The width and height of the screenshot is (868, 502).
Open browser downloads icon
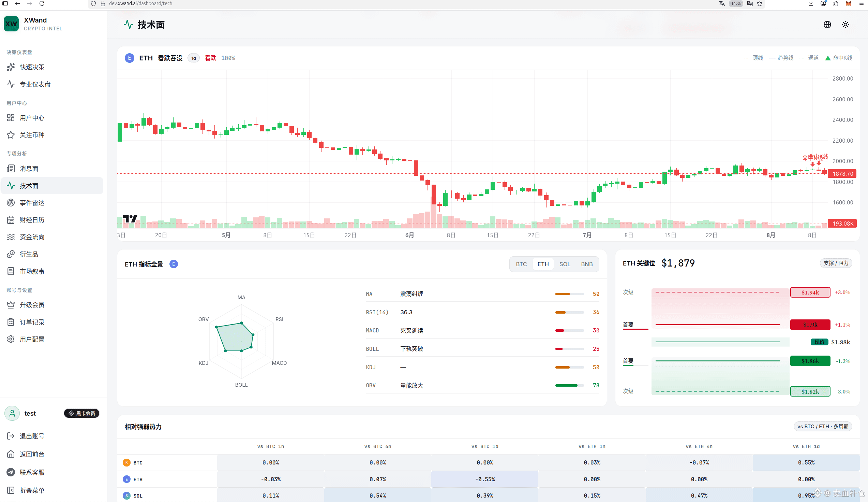point(811,3)
